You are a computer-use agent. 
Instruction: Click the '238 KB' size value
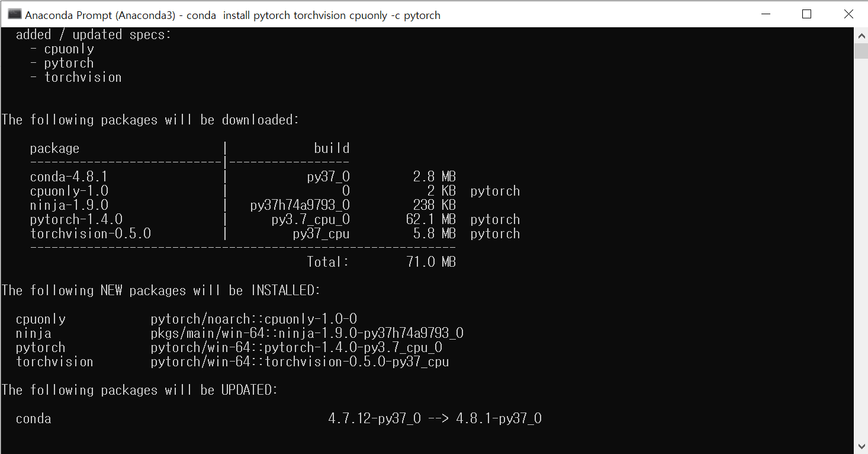tap(435, 206)
